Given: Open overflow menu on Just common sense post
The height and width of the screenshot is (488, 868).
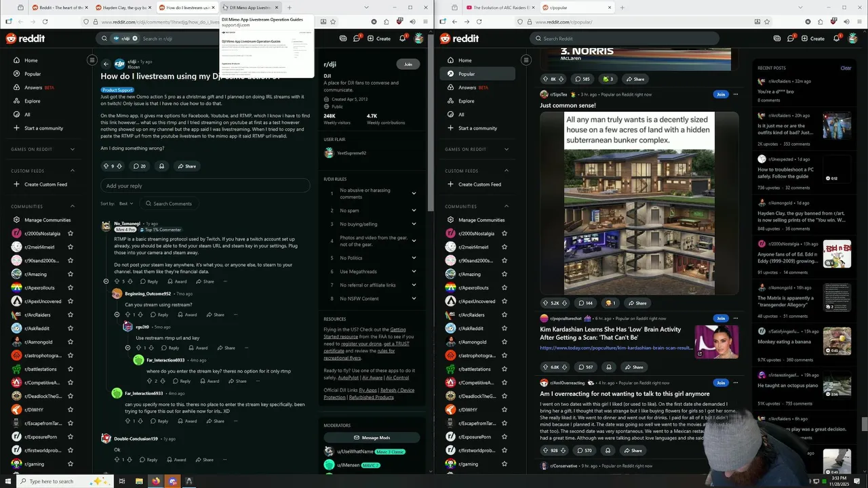Looking at the screenshot, I should point(735,94).
